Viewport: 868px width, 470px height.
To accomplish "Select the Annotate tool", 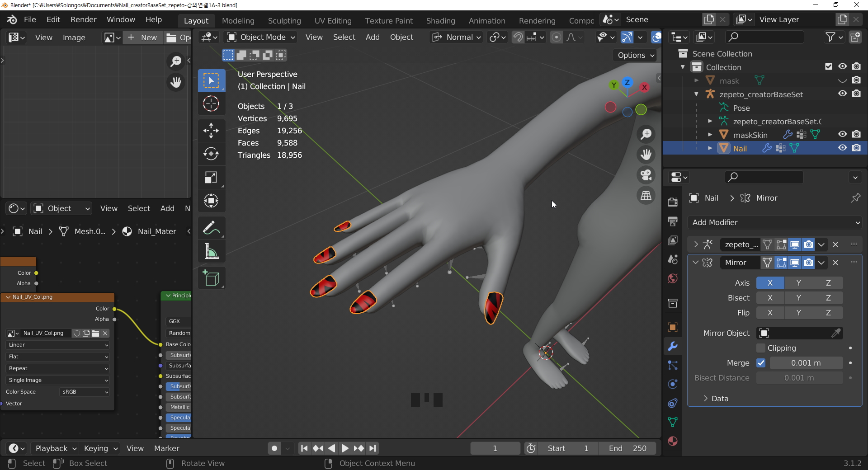I will tap(211, 228).
